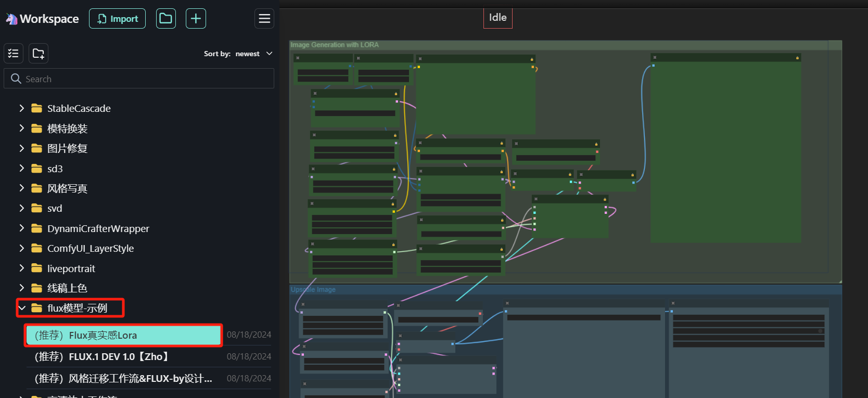Select the flux模型-示例 folder name
Screen dimensions: 868x398
point(77,308)
